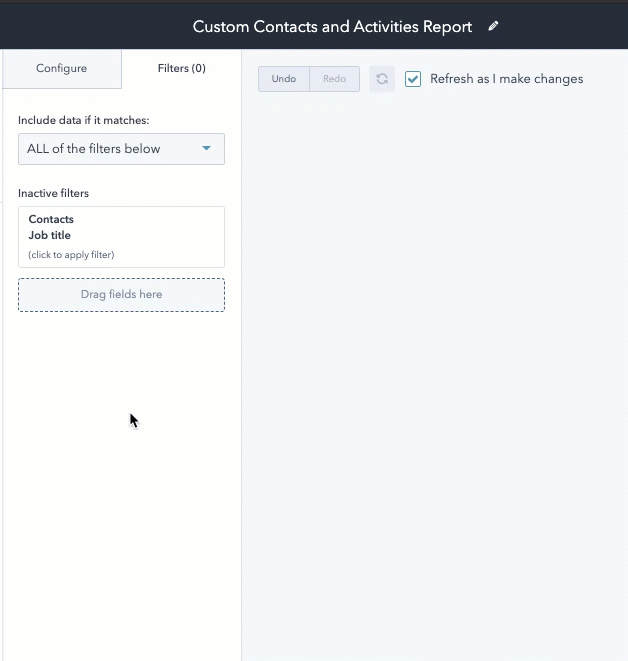Screen dimensions: 628x661
Task: Click the "Include data if it matches:" label
Action: point(83,120)
